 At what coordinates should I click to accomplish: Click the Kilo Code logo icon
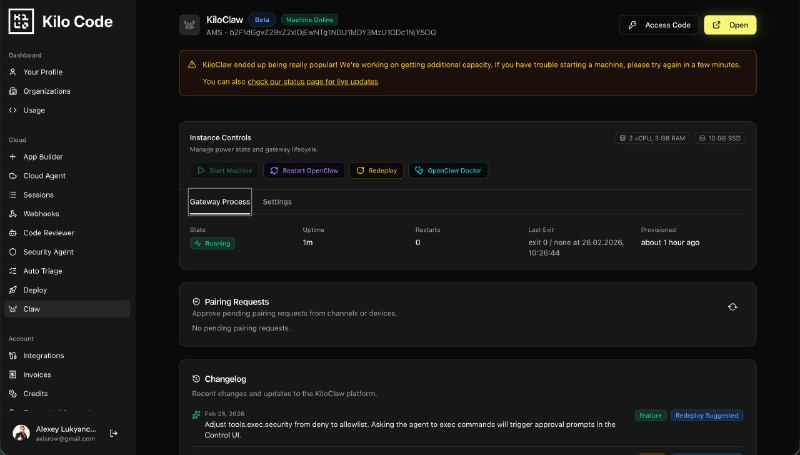[21, 21]
